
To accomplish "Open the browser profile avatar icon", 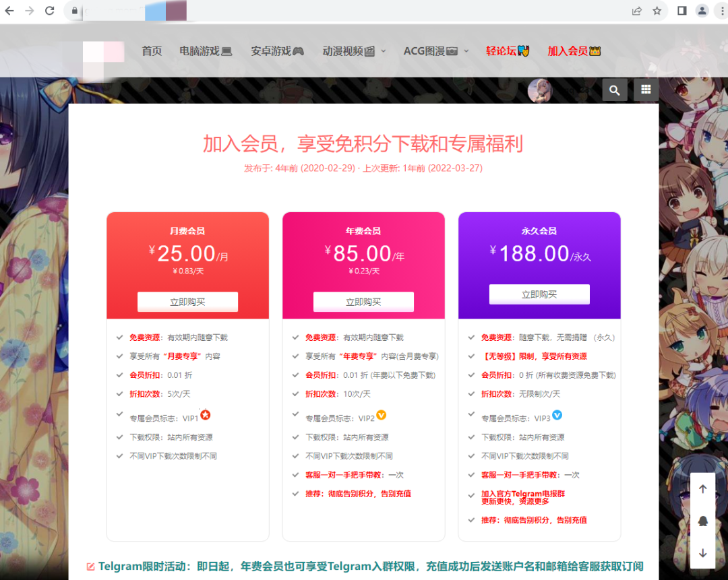I will [x=702, y=11].
